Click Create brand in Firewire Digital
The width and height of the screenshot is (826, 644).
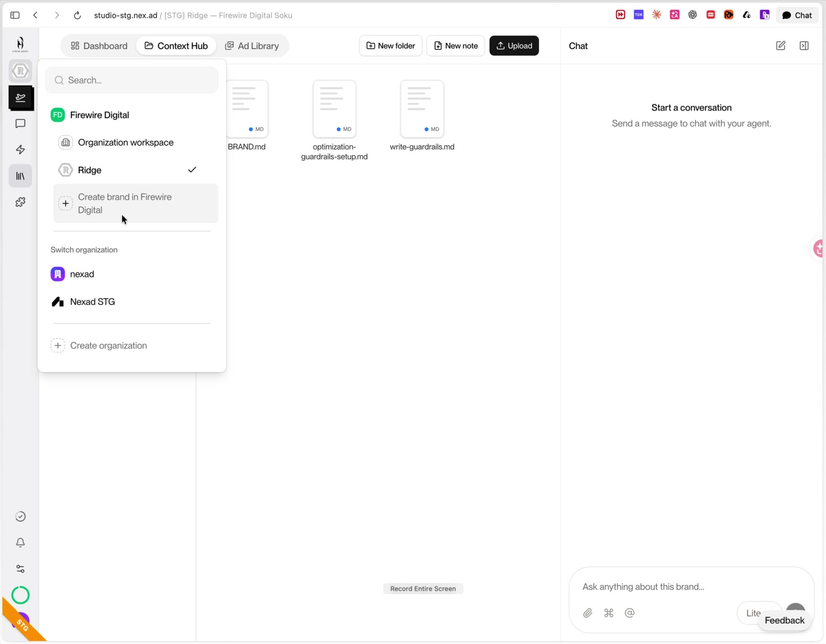coord(135,203)
